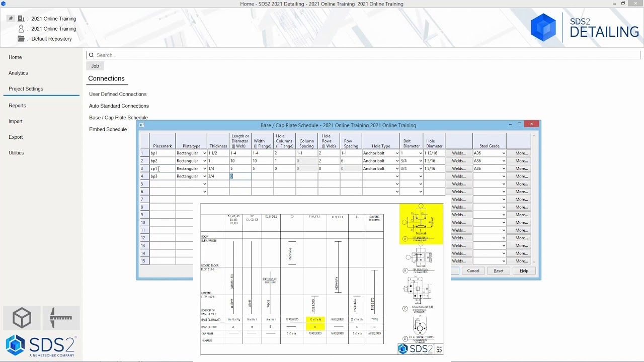Open Auto Standard Connections
The width and height of the screenshot is (644, 362).
pos(119,106)
